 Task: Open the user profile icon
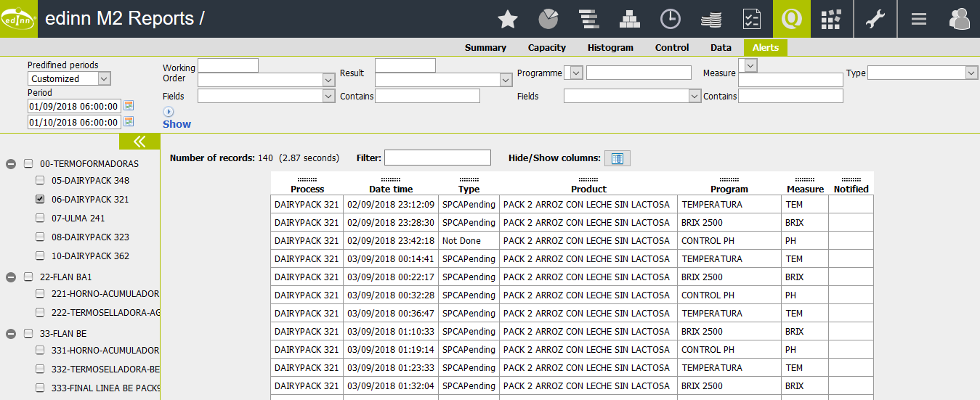click(960, 19)
